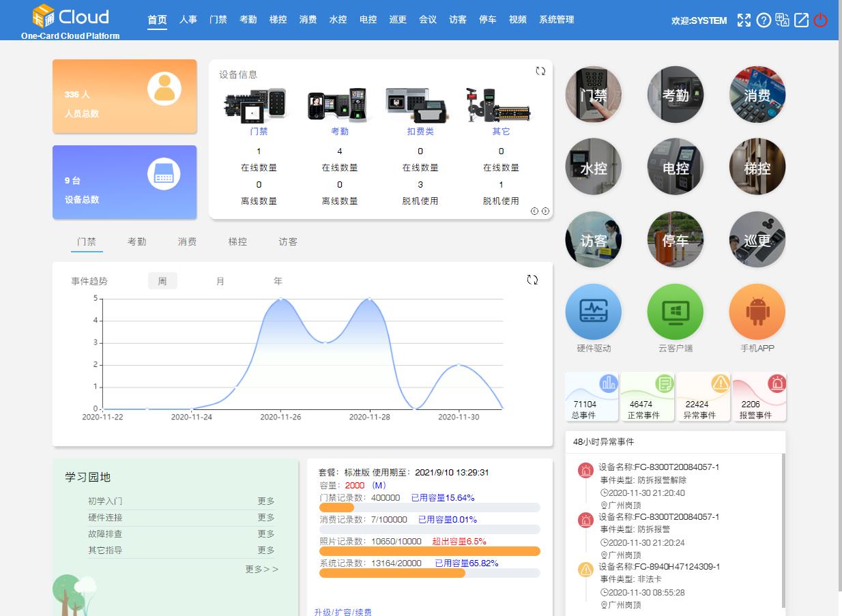Image resolution: width=842 pixels, height=616 pixels.
Task: Click 更多>> in 学习园地 panel
Action: [260, 568]
